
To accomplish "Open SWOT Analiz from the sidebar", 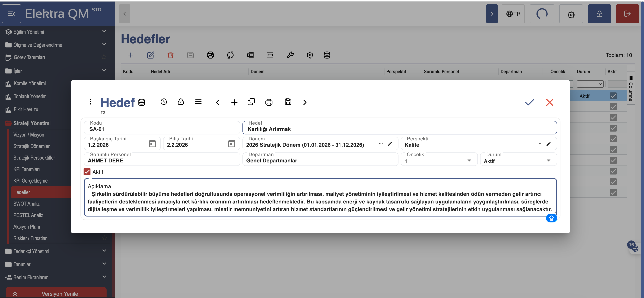I will click(x=26, y=204).
